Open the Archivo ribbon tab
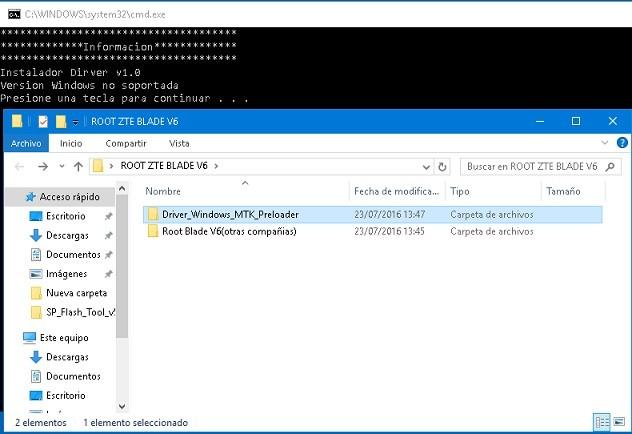The height and width of the screenshot is (434, 632). point(26,143)
